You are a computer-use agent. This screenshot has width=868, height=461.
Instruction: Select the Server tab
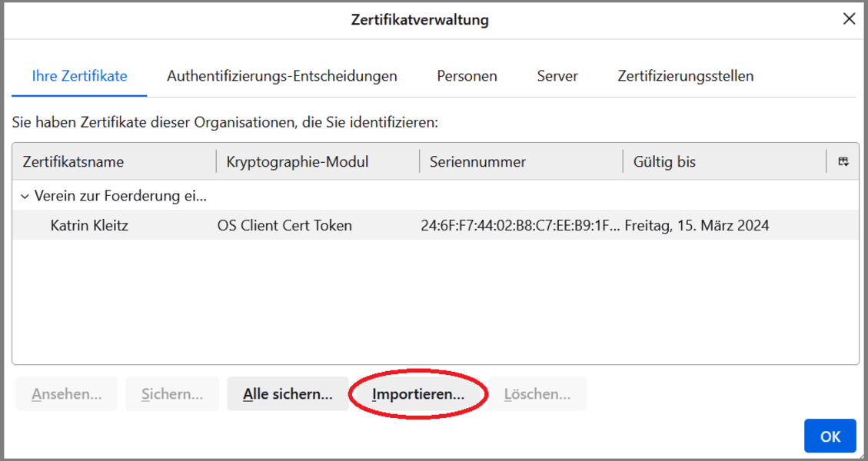click(557, 76)
